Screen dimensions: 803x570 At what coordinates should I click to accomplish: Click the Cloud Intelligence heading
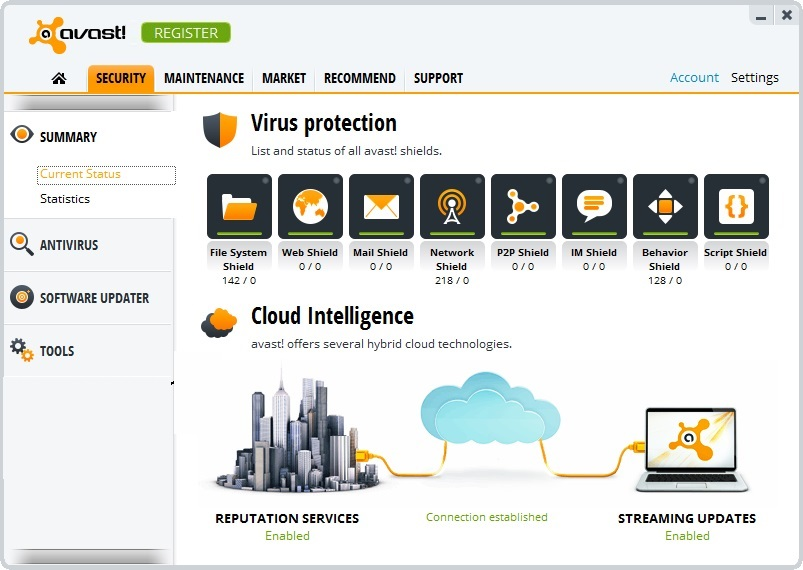(x=332, y=316)
